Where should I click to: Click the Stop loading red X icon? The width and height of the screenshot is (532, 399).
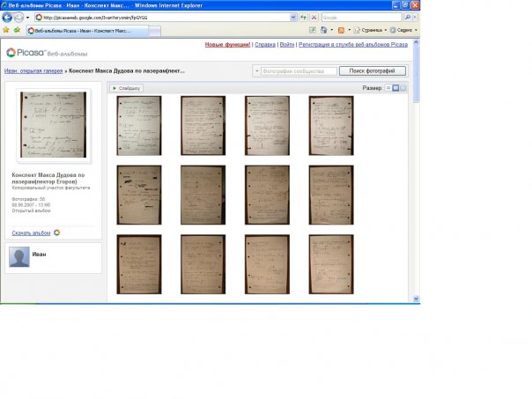tap(314, 17)
